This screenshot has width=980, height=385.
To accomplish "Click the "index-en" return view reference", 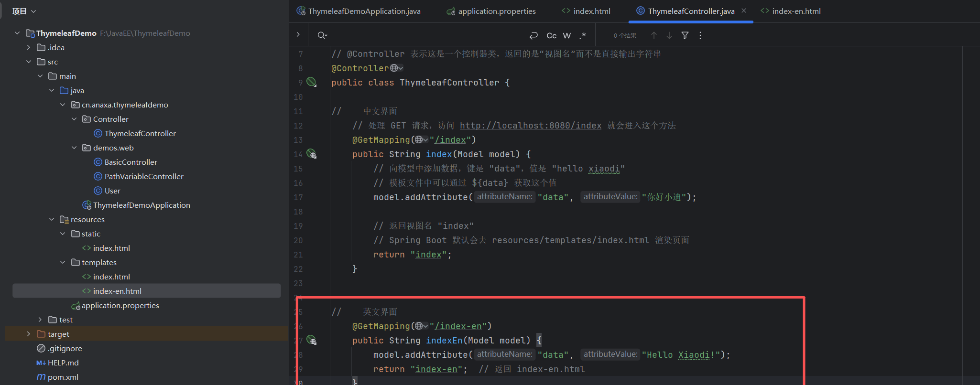I will (x=436, y=369).
